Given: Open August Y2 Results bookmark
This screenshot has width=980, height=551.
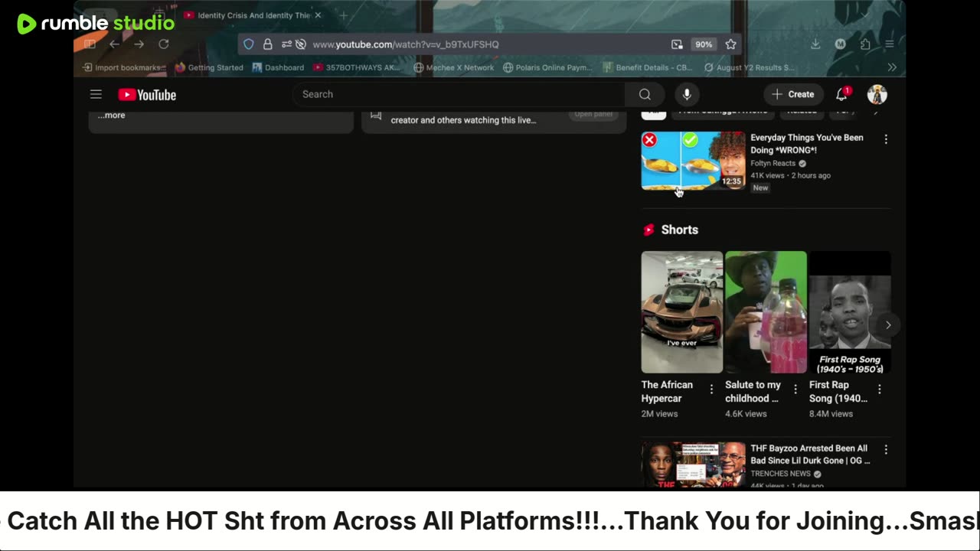Looking at the screenshot, I should coord(750,67).
